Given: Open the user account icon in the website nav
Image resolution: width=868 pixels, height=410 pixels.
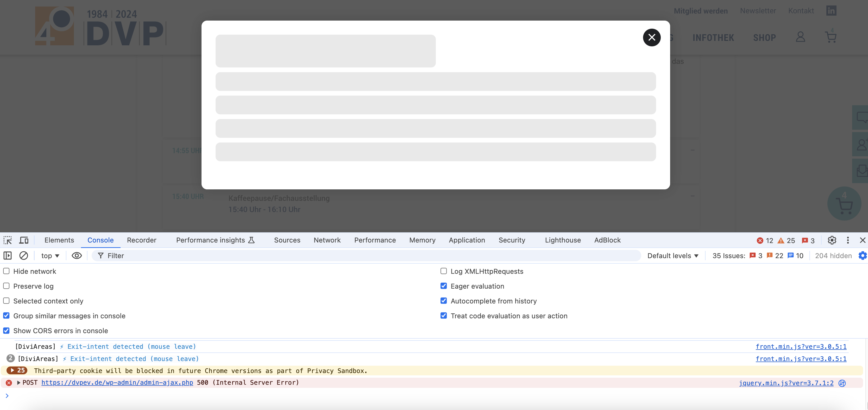Looking at the screenshot, I should pos(800,37).
